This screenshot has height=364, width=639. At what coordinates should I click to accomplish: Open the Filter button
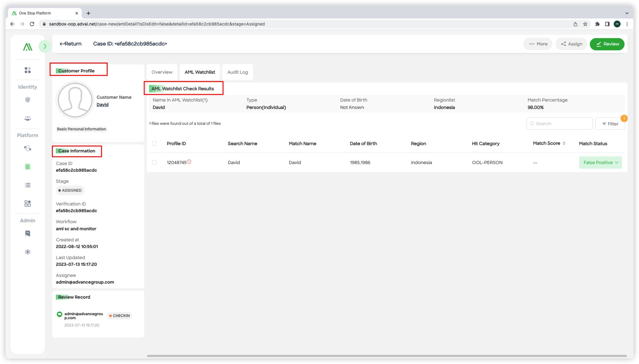[x=610, y=124]
